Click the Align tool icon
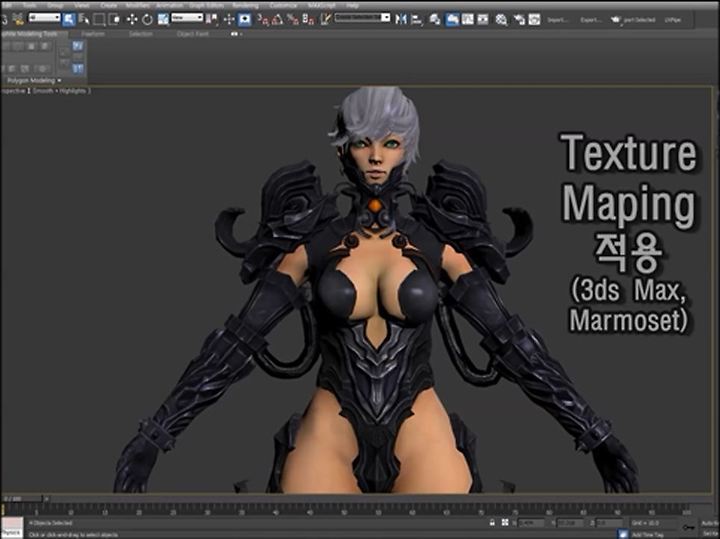Viewport: 720px width, 539px height. tap(417, 19)
